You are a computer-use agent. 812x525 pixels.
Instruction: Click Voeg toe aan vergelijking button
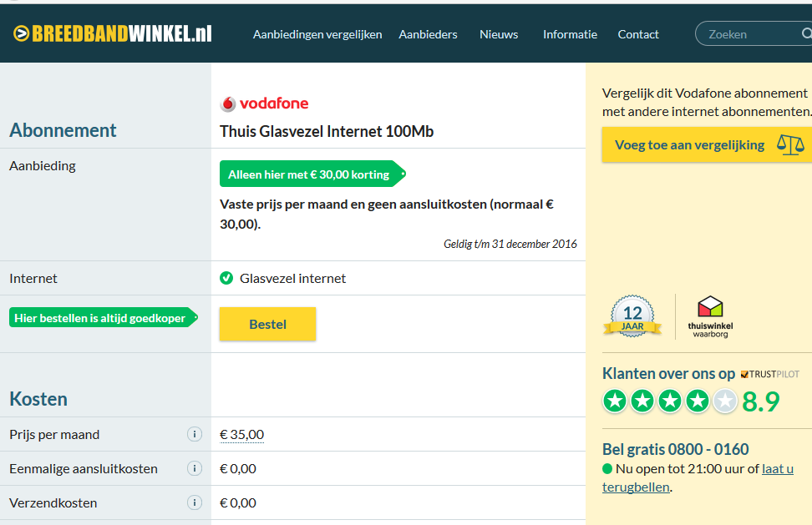click(x=707, y=145)
